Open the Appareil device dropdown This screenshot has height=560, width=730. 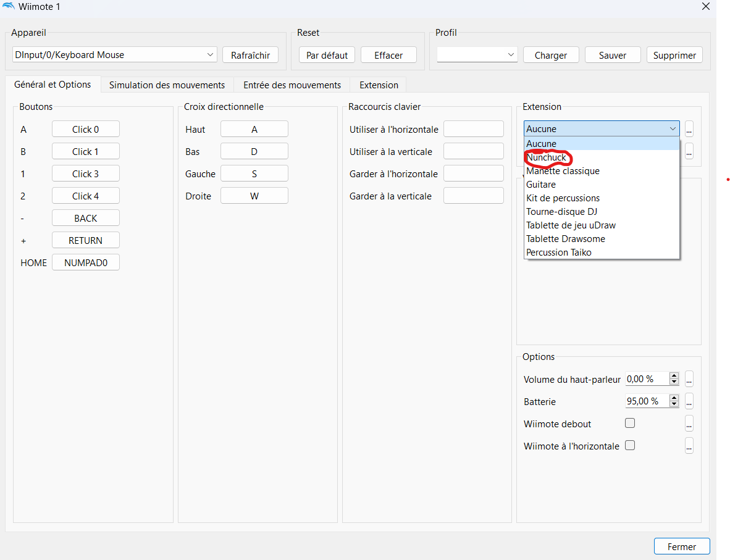click(114, 55)
